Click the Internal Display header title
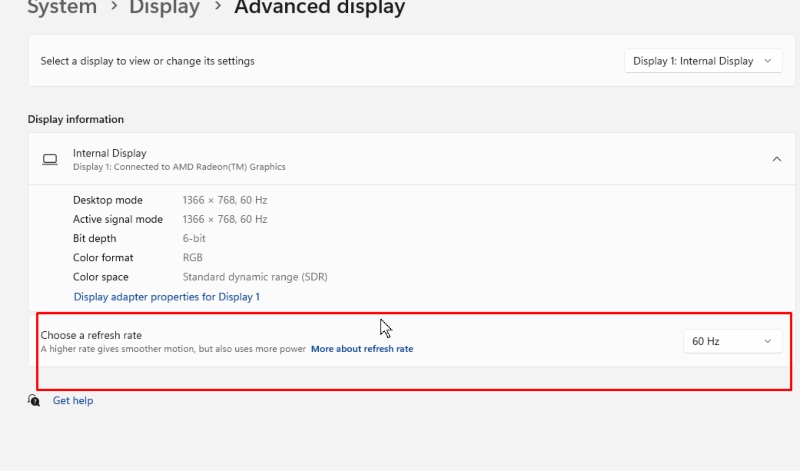Viewport: 800px width, 471px height. [110, 153]
